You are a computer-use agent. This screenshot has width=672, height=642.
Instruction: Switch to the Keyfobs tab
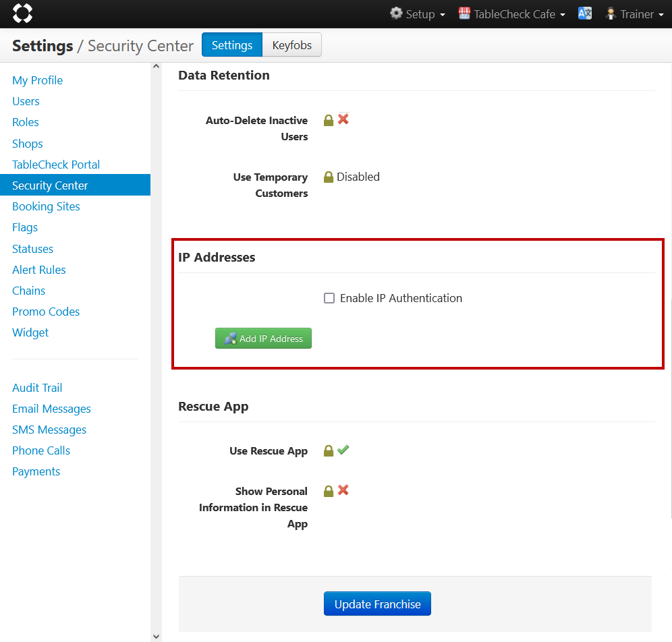(292, 45)
